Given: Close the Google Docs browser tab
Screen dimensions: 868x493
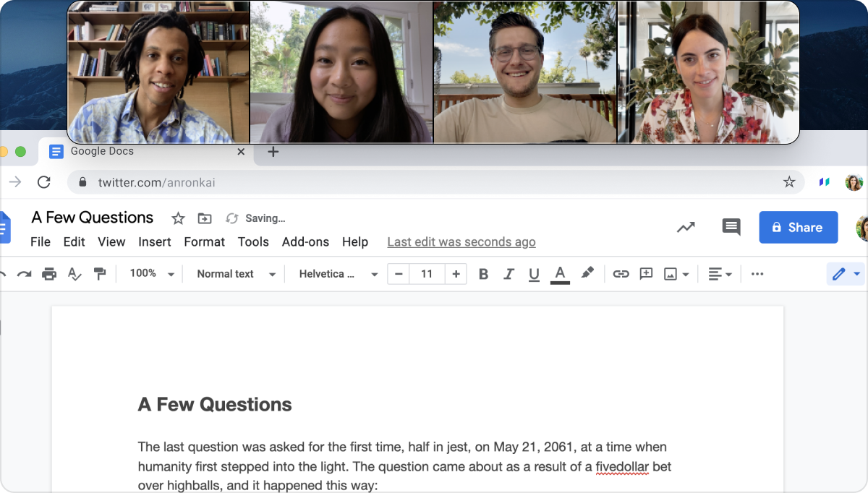Looking at the screenshot, I should 242,152.
